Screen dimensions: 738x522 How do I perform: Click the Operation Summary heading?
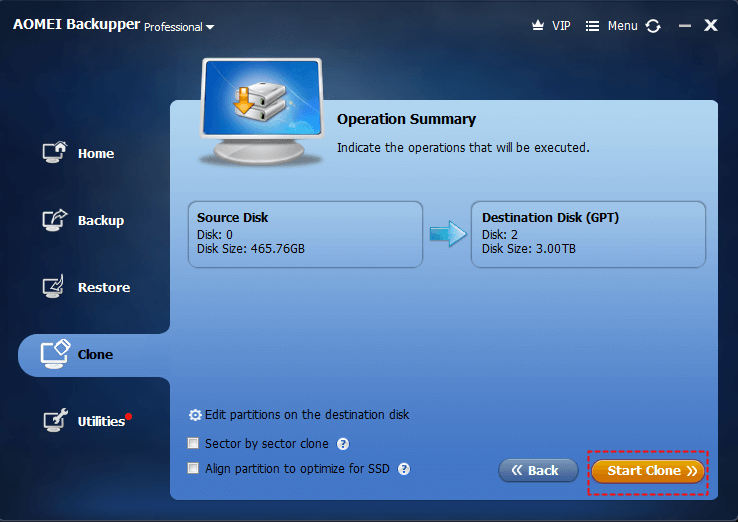pyautogui.click(x=406, y=119)
